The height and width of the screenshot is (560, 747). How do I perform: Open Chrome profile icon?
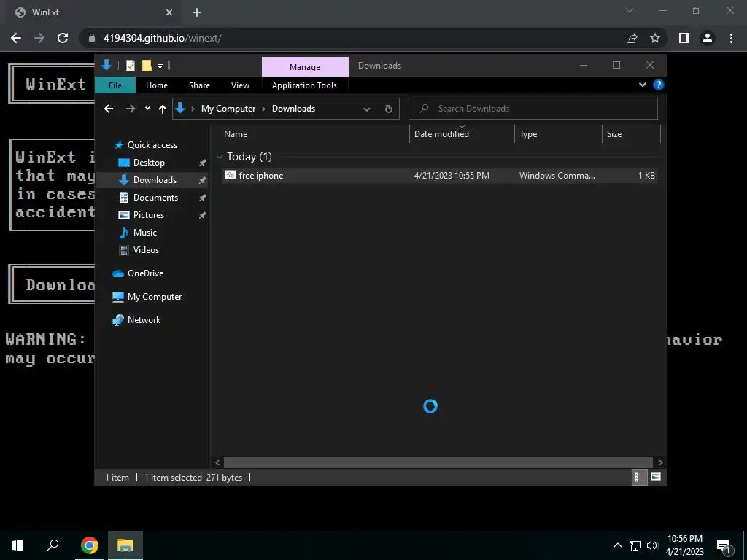coord(708,38)
